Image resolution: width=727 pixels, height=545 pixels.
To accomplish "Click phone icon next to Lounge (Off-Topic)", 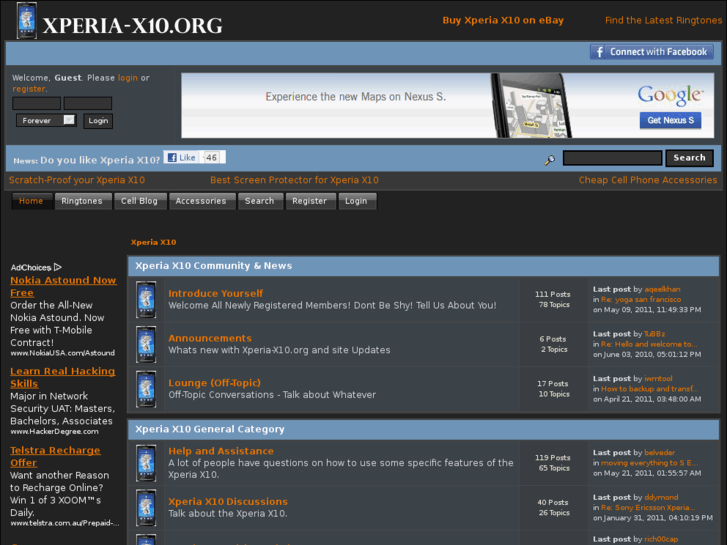I will point(146,389).
